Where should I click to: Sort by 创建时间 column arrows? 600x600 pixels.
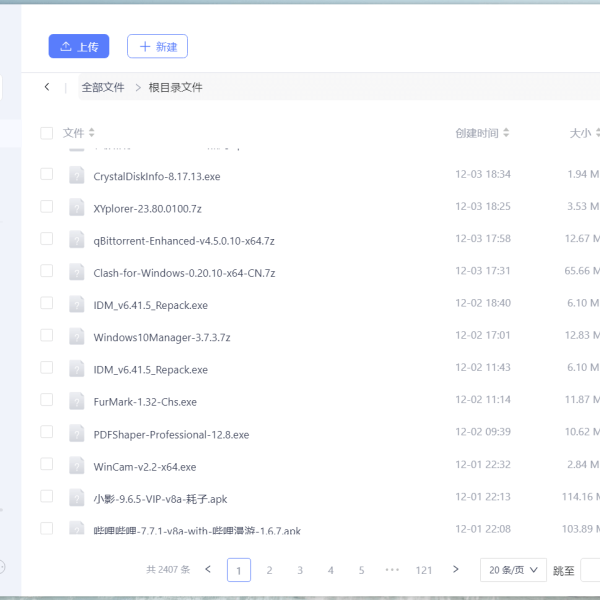click(506, 133)
